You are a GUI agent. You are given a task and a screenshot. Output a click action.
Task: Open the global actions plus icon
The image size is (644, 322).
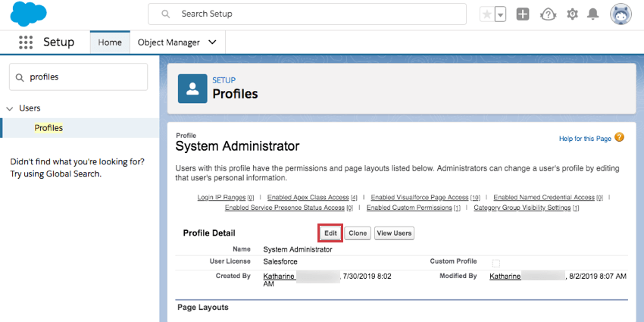coord(523,14)
